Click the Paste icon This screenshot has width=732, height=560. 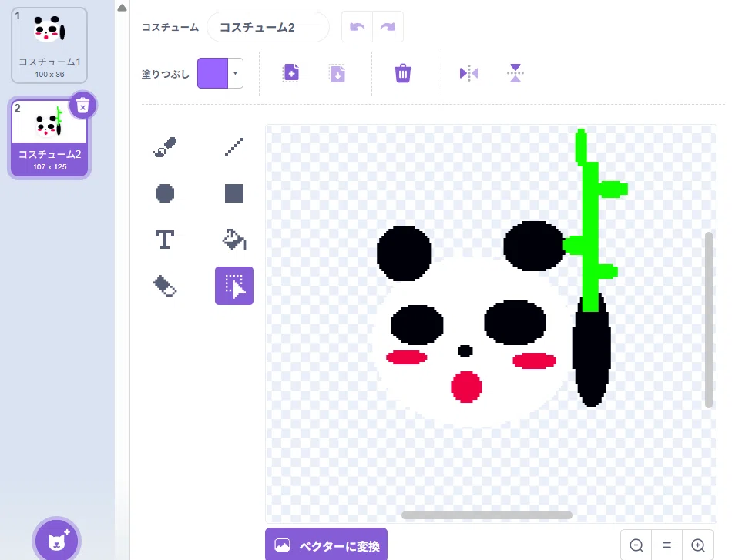(337, 73)
